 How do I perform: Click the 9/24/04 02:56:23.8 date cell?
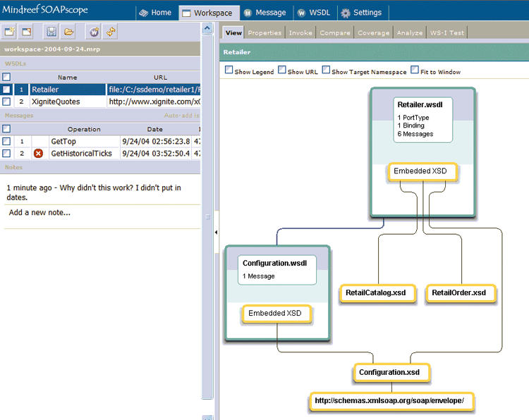click(x=156, y=141)
